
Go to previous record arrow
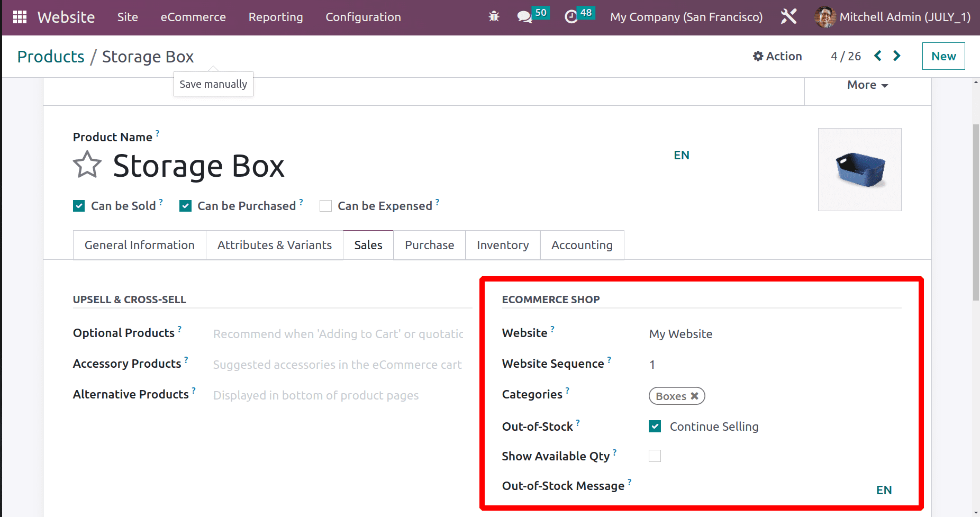878,56
